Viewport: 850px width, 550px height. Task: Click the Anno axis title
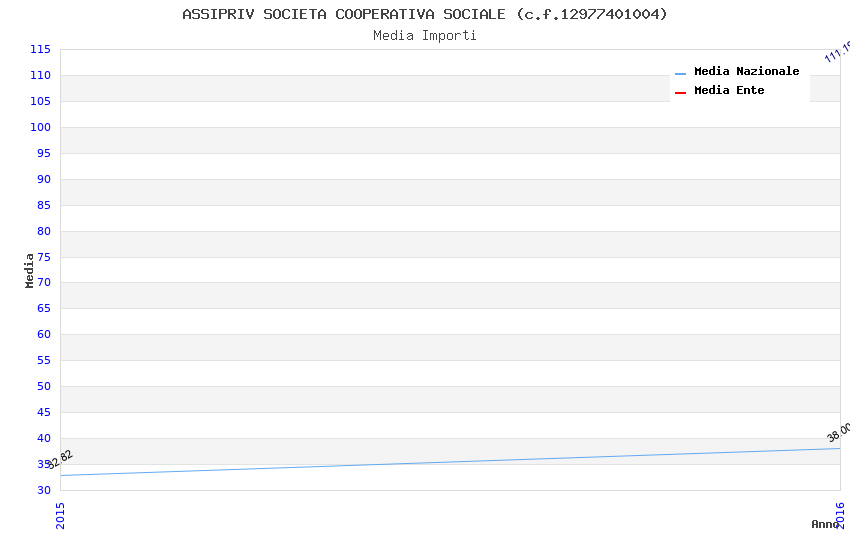click(824, 524)
